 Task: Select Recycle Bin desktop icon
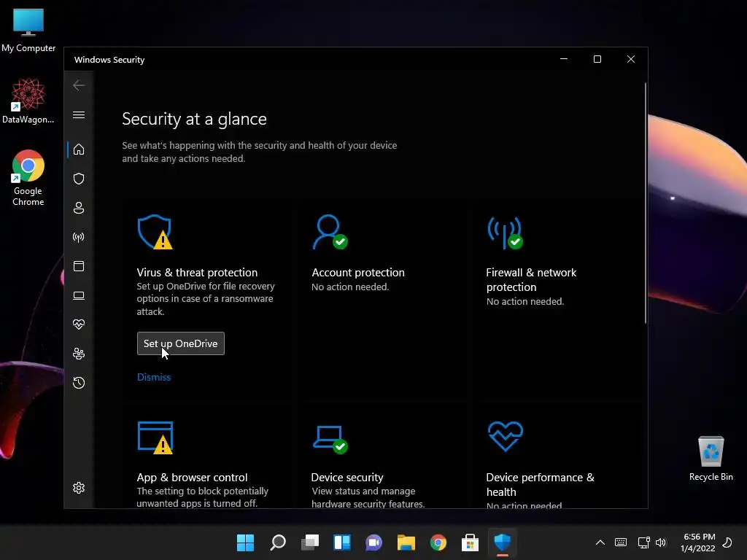coord(711,459)
